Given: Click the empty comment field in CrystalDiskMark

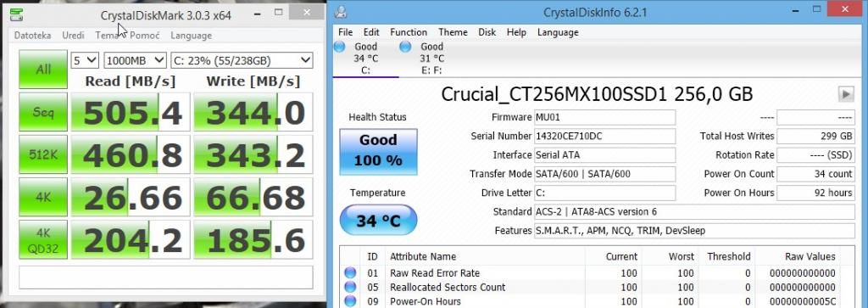Looking at the screenshot, I should tap(165, 277).
